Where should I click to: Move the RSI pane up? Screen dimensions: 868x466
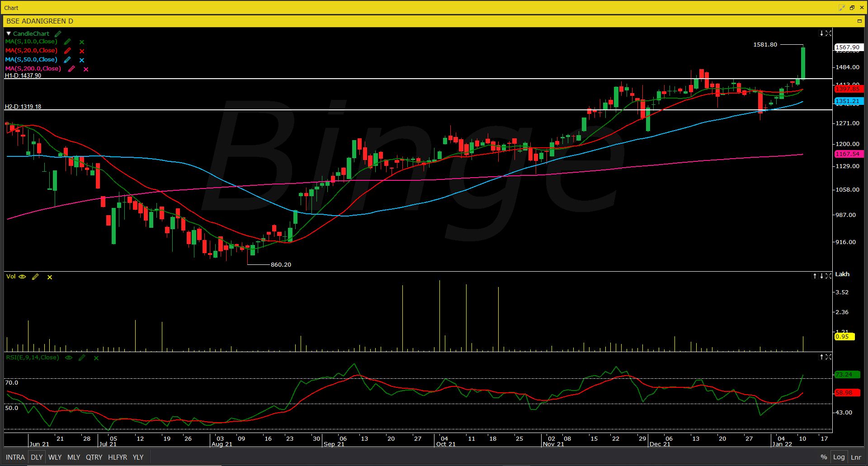click(x=822, y=357)
